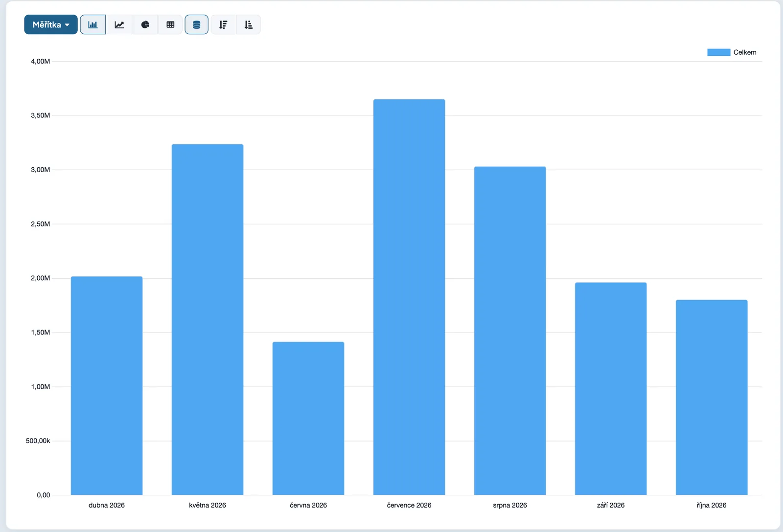Select the května 2026 bar
This screenshot has height=532, width=783.
coord(207,319)
